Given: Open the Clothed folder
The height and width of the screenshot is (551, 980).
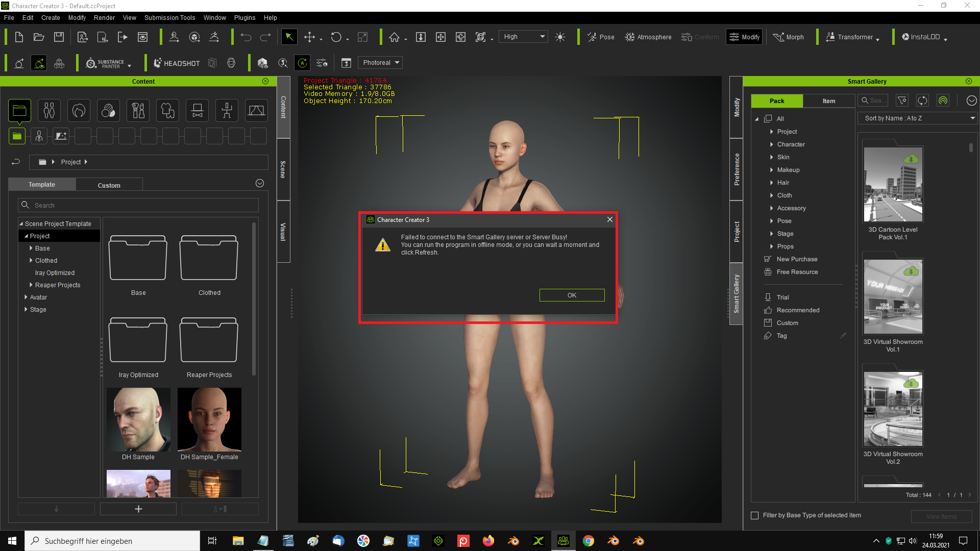Looking at the screenshot, I should pos(209,258).
